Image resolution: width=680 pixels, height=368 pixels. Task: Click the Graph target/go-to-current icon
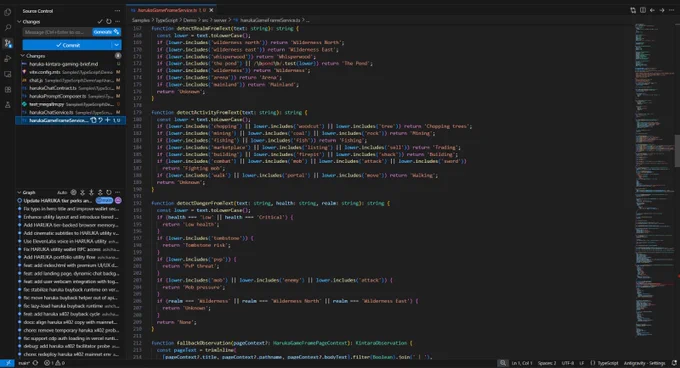[x=73, y=192]
